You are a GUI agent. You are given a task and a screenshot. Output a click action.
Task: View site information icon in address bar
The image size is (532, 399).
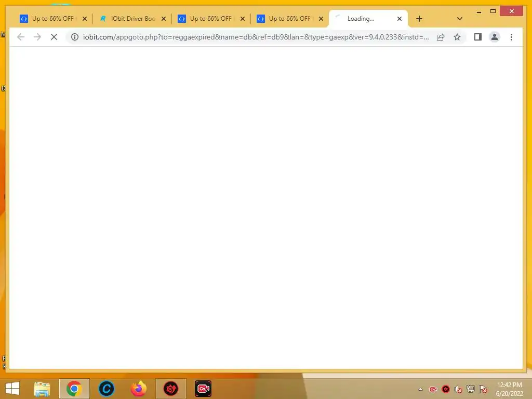point(75,37)
